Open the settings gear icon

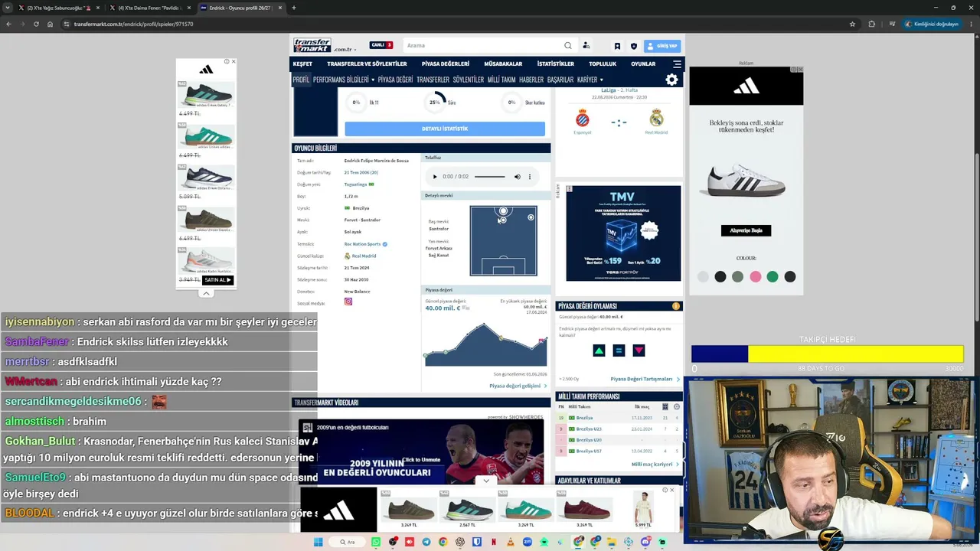pos(671,80)
